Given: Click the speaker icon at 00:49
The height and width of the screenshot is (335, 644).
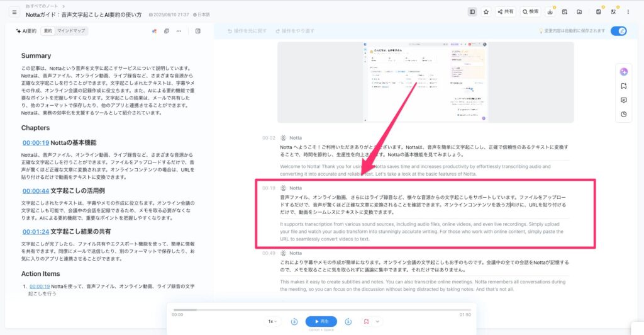Looking at the screenshot, I should [x=284, y=253].
